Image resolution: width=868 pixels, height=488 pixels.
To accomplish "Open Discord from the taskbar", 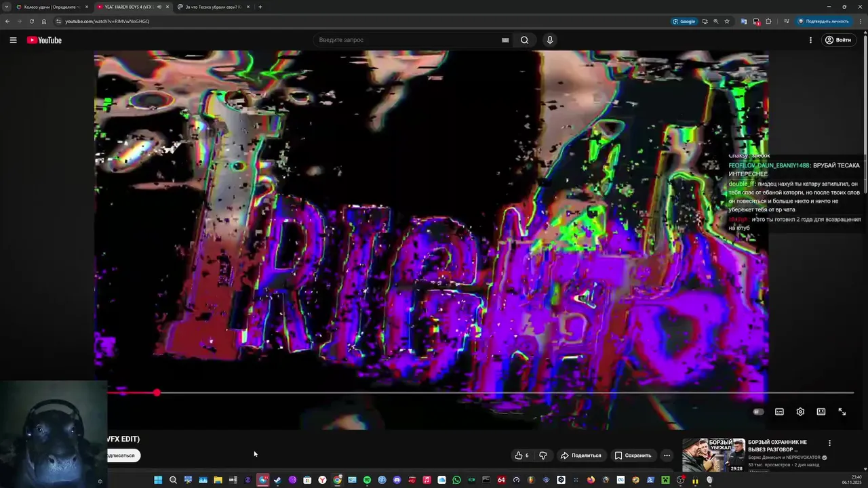I will tap(397, 480).
